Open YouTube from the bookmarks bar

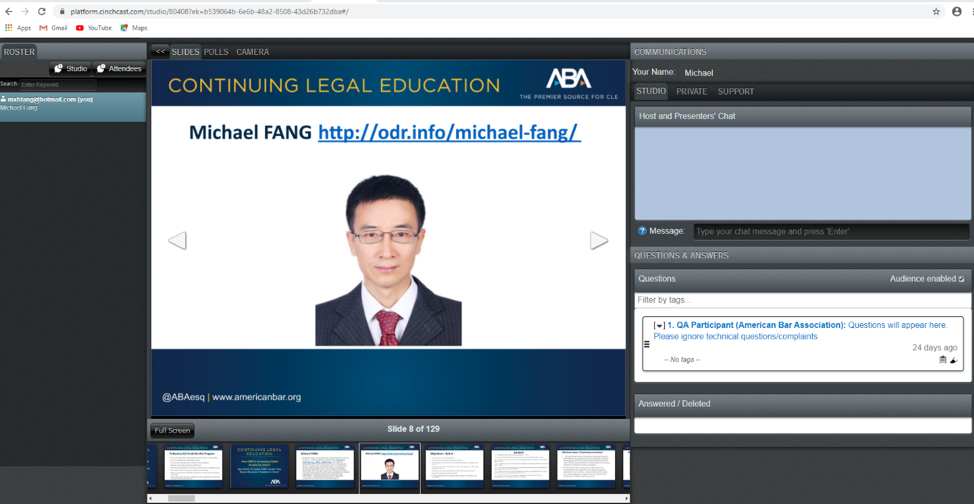(x=94, y=28)
